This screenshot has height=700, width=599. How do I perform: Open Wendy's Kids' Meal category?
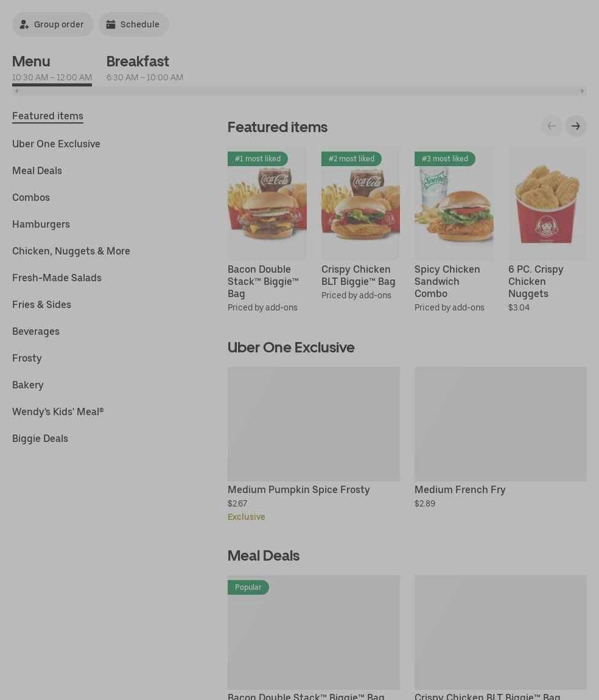tap(58, 411)
